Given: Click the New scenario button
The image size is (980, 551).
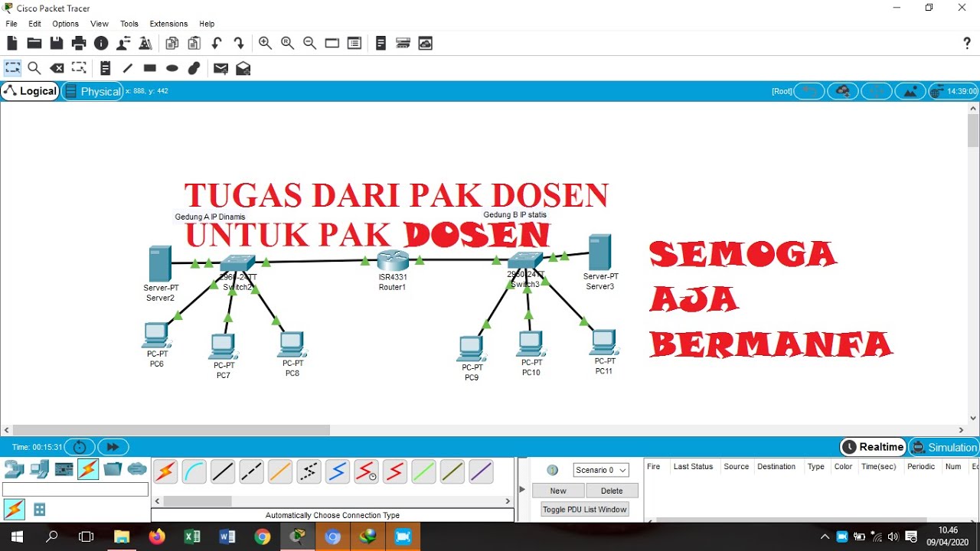Looking at the screenshot, I should [x=558, y=491].
